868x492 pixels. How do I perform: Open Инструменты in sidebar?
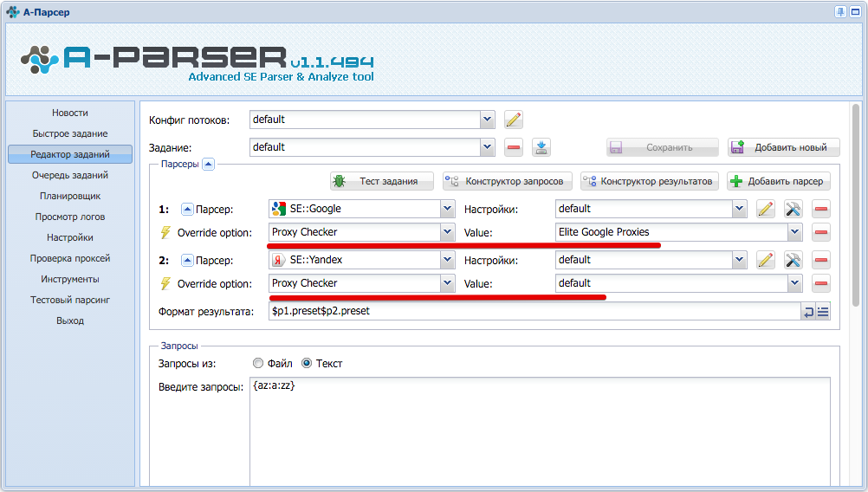(x=70, y=279)
